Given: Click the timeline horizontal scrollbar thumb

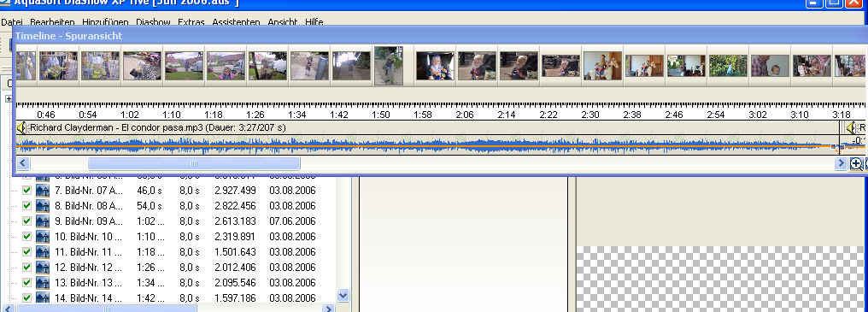Looking at the screenshot, I should click(x=194, y=163).
